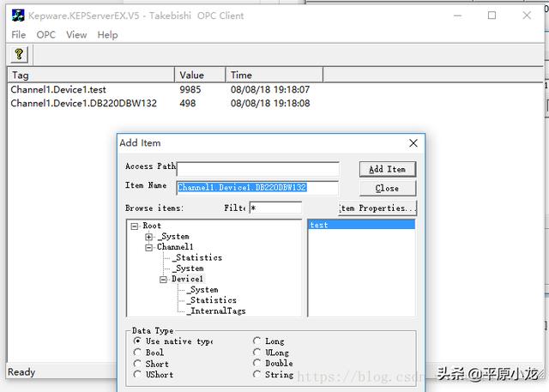Screen dimensions: 549x392
Task: Expand the _System node under Root
Action: click(x=148, y=237)
